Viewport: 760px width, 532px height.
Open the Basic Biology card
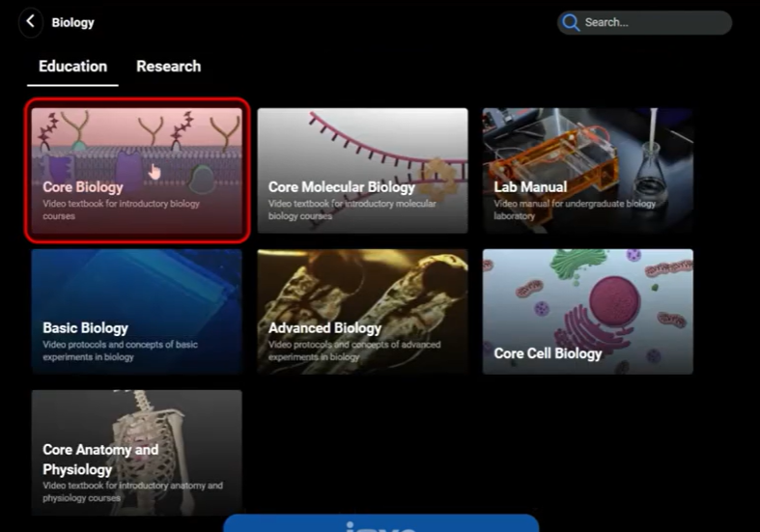[x=137, y=312]
